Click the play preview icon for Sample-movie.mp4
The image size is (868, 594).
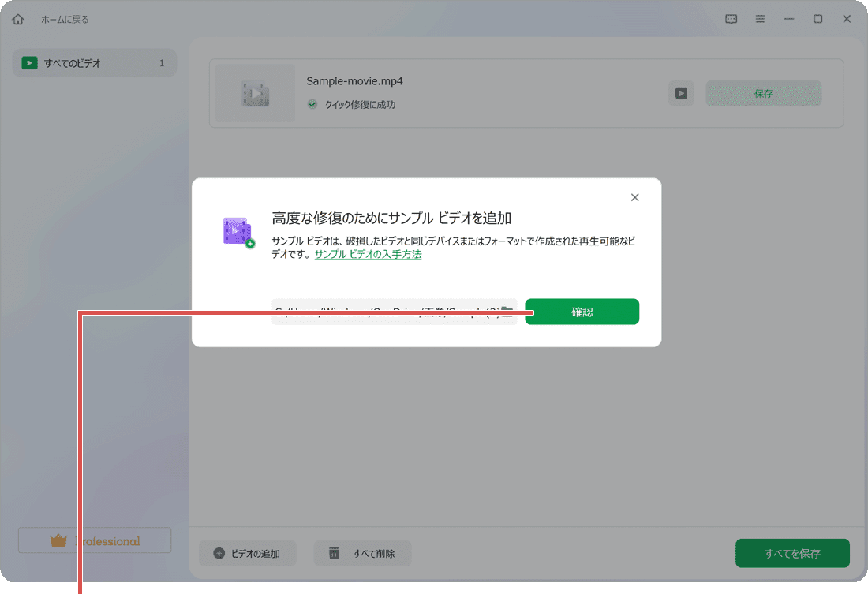click(x=680, y=93)
